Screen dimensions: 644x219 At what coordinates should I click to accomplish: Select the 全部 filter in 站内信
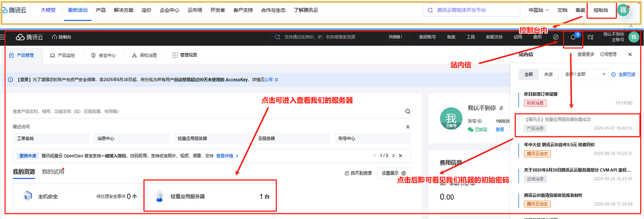529,74
